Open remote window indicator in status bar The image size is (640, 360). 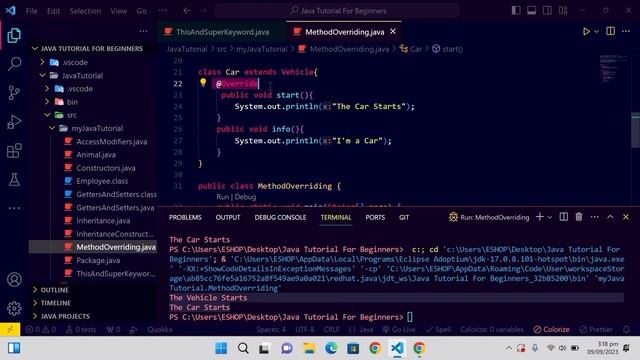tap(10, 329)
